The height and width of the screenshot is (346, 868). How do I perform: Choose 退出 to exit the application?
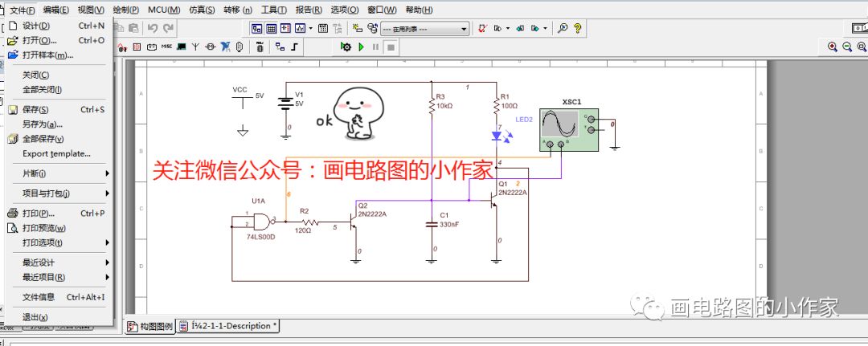click(x=59, y=317)
